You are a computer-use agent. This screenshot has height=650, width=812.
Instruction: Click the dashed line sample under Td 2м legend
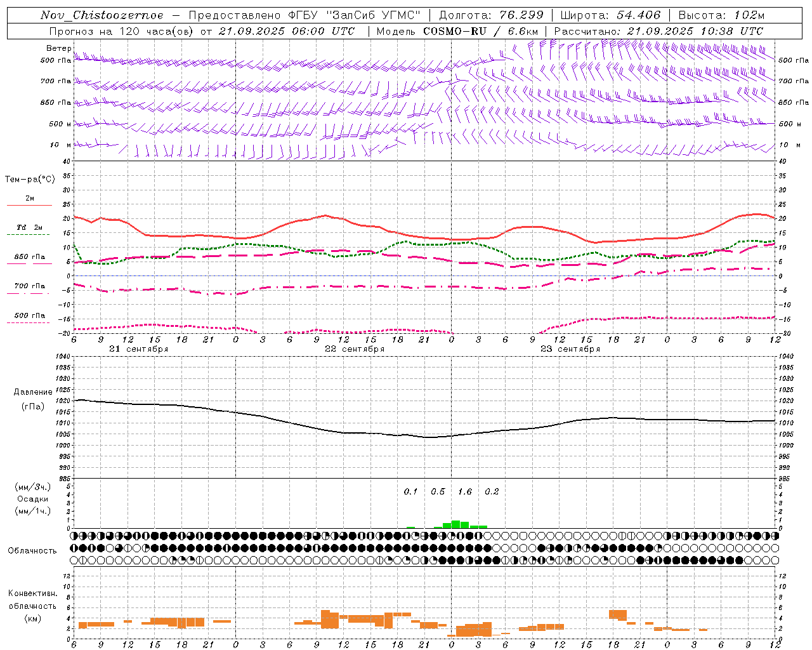[x=29, y=235]
